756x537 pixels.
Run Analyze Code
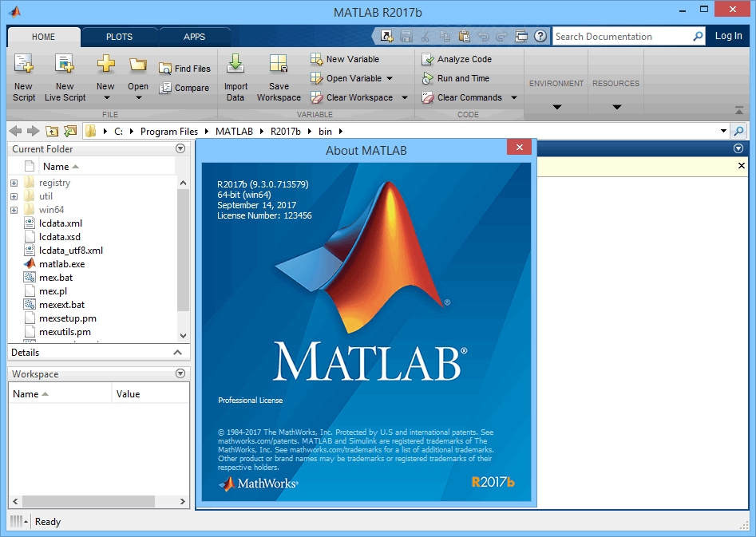pos(457,59)
